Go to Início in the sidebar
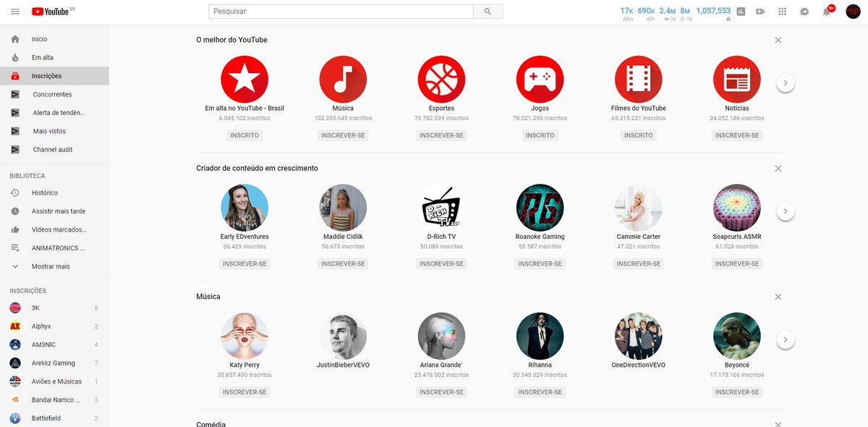The width and height of the screenshot is (868, 427). pos(54,39)
